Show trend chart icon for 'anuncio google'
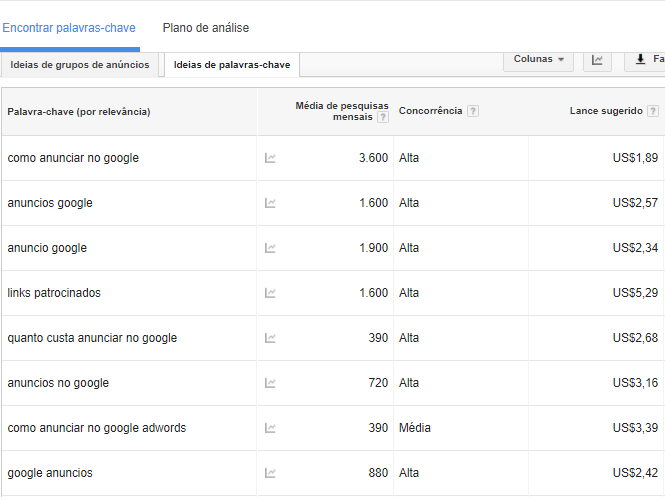 click(x=270, y=248)
